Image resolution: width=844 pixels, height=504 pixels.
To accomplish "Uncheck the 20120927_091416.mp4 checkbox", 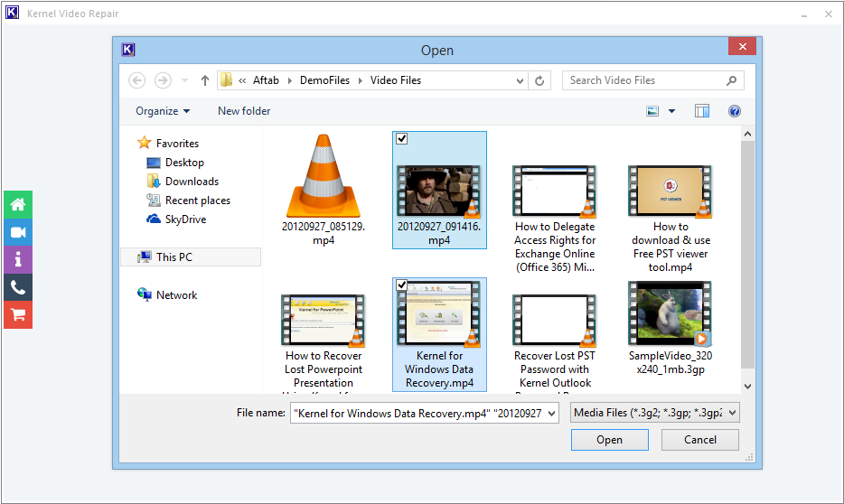I will [x=402, y=138].
